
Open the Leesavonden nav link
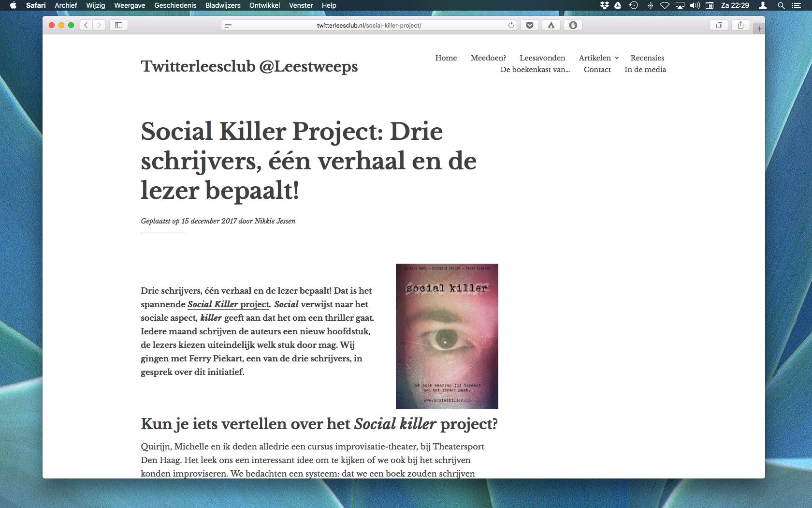pyautogui.click(x=542, y=58)
